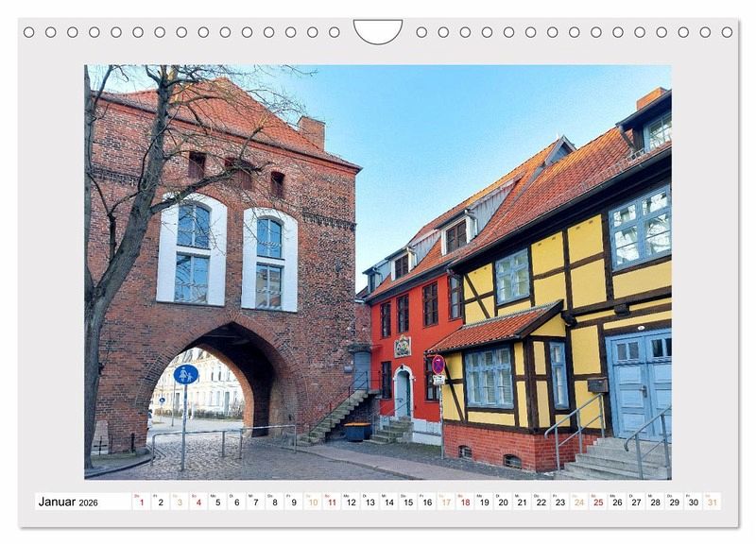This screenshot has height=545, width=756.
Task: Choose date cell 23
Action: [560, 502]
